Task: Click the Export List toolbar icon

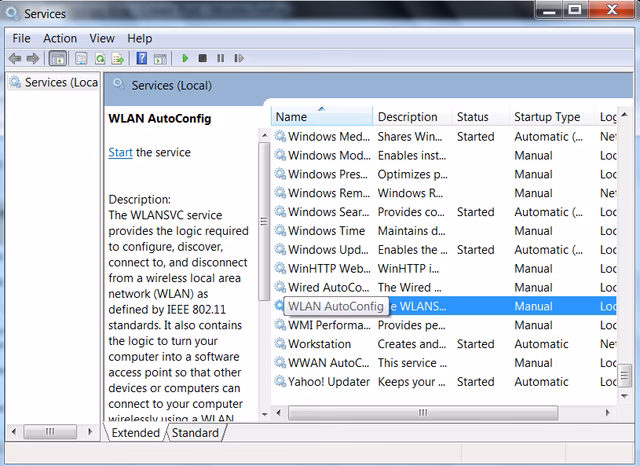Action: (118, 58)
